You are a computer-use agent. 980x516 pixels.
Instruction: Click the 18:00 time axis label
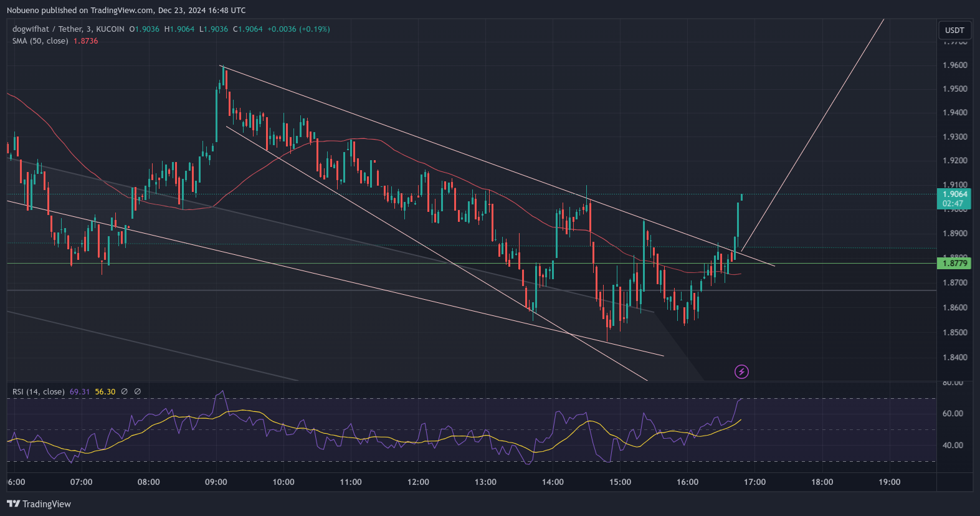point(822,482)
